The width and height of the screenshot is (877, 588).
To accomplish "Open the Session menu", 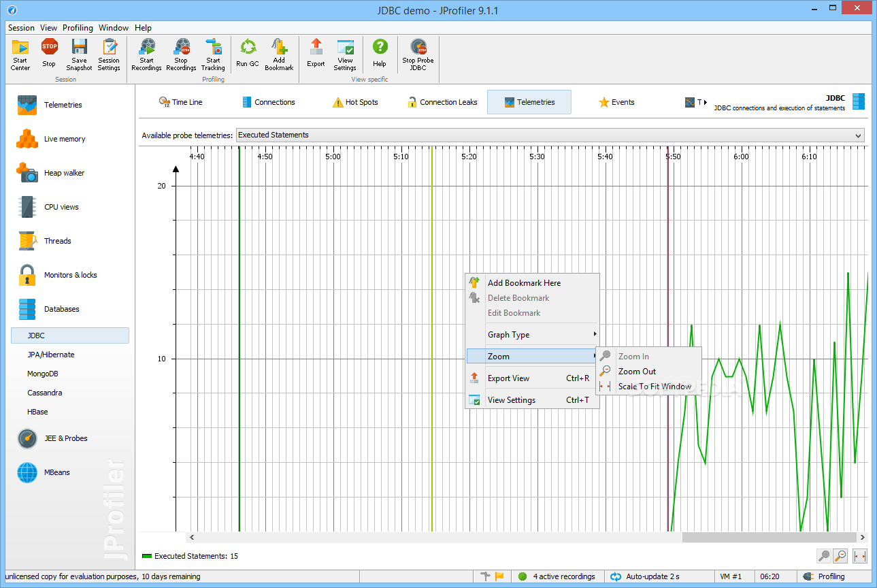I will [21, 28].
